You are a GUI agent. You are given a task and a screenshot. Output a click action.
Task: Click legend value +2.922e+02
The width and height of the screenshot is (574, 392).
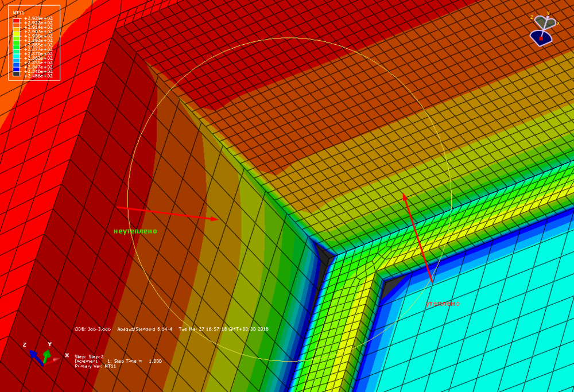(38, 23)
